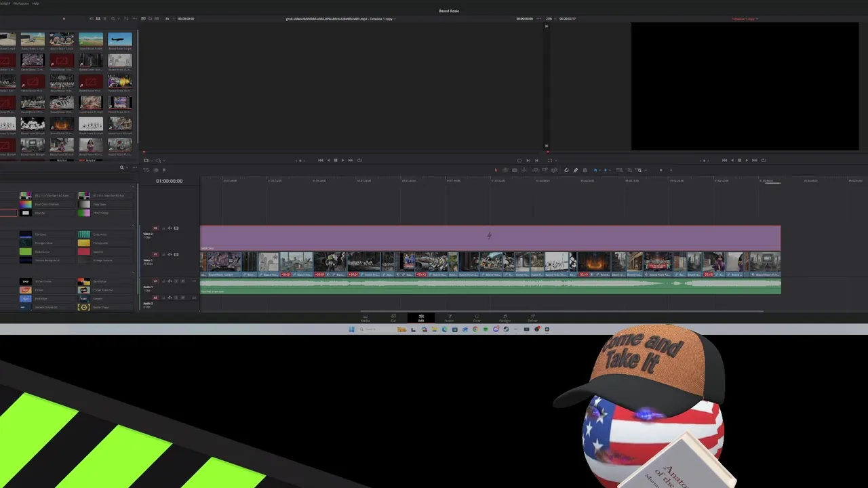Disable the Video 1 track

click(176, 255)
